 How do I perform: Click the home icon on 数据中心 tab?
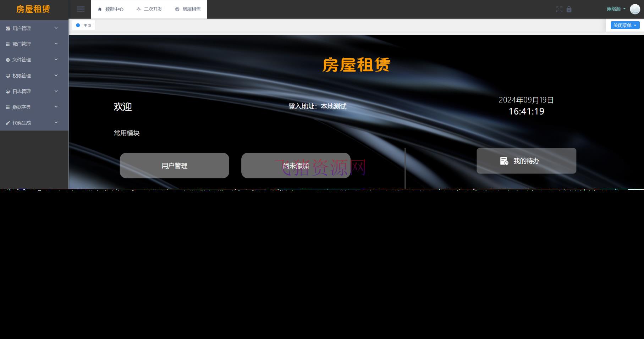pos(100,9)
